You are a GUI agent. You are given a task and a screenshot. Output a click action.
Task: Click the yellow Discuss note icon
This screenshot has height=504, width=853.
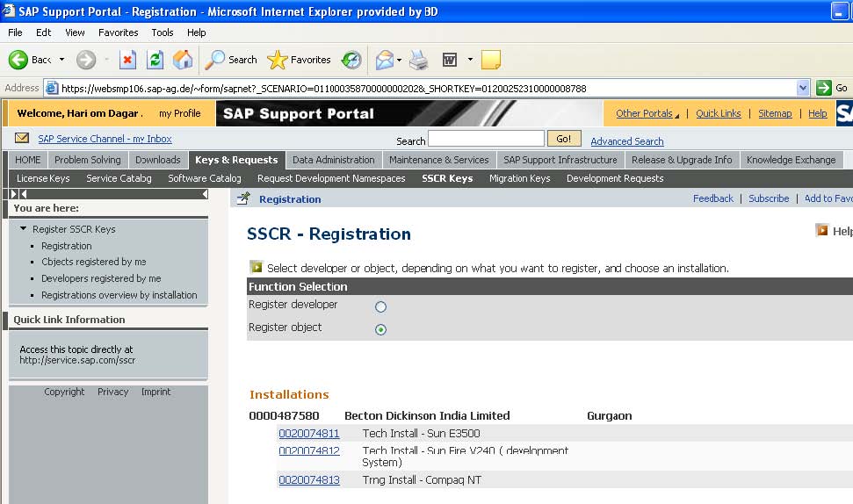pyautogui.click(x=491, y=60)
